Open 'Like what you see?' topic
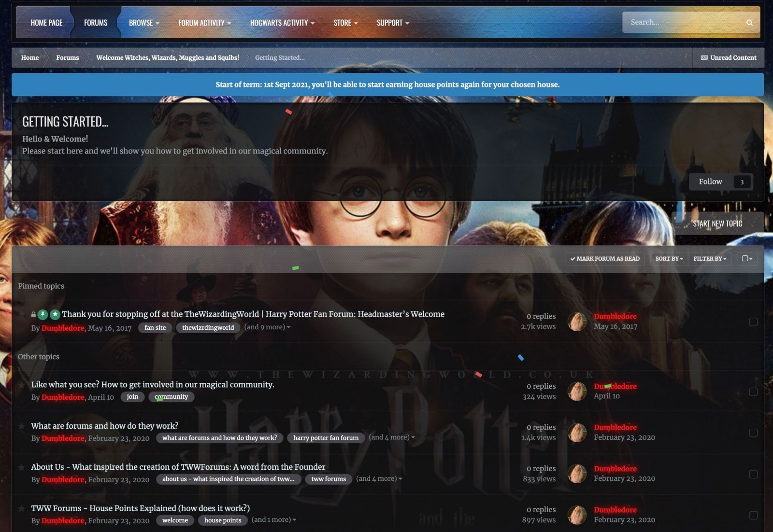The width and height of the screenshot is (773, 532). 153,385
